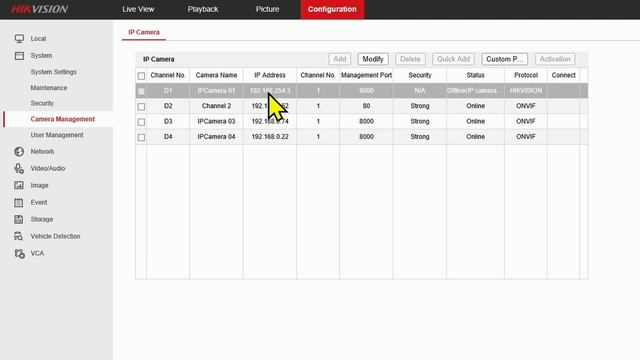Select the Image settings icon

[19, 185]
